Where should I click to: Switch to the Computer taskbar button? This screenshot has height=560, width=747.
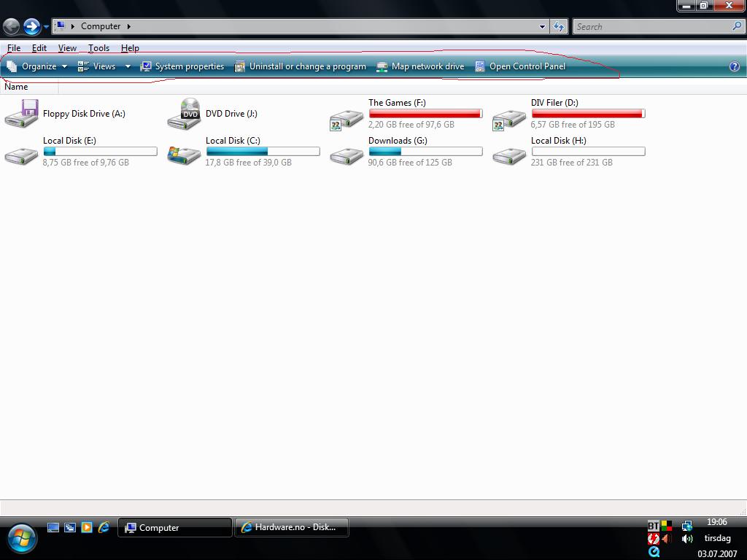pyautogui.click(x=175, y=528)
